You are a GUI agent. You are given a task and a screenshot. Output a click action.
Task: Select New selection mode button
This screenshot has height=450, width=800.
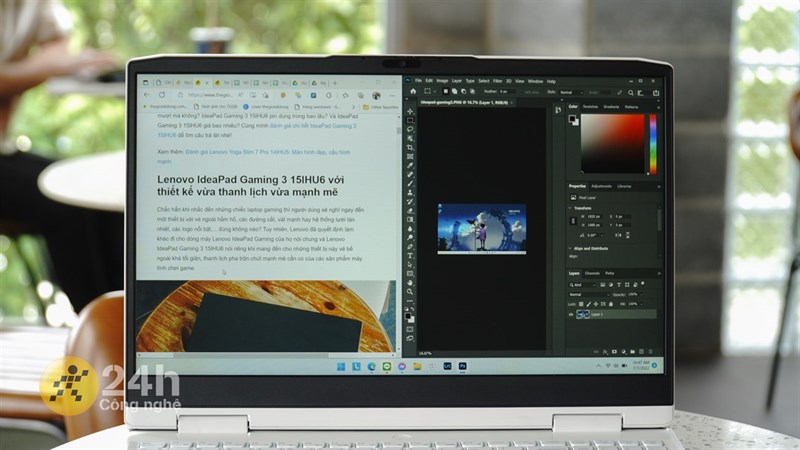click(x=445, y=91)
